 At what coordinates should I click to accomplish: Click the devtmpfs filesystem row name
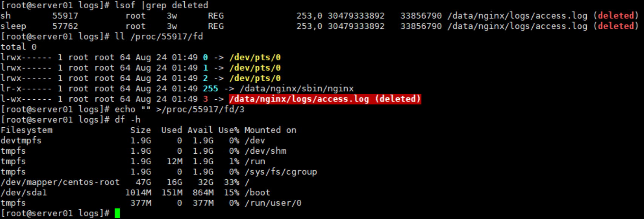point(21,140)
